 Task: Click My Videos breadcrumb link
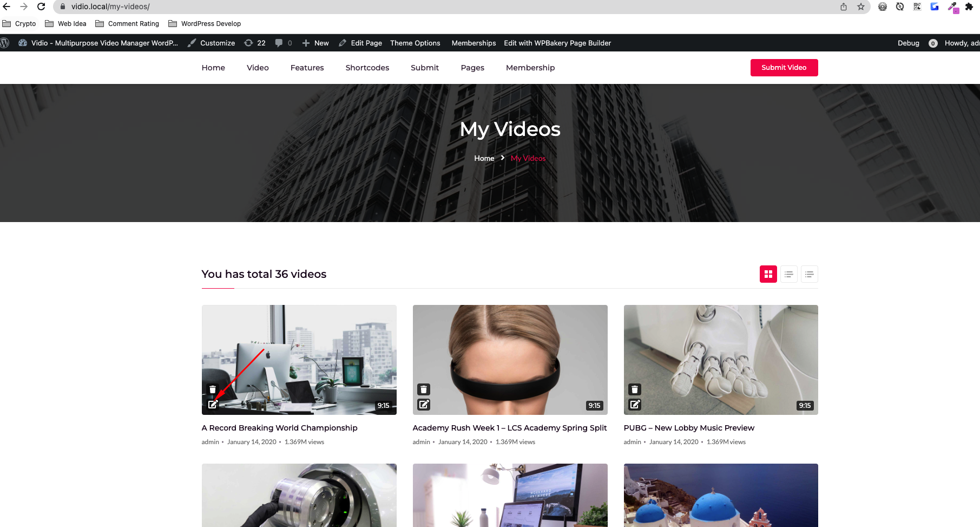[x=528, y=158]
